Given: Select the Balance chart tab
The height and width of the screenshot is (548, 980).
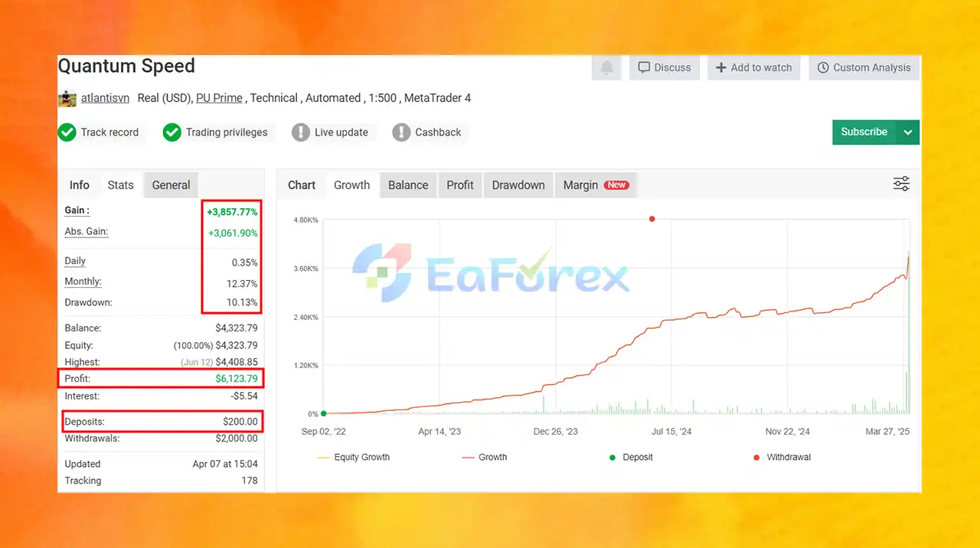Looking at the screenshot, I should click(x=408, y=185).
